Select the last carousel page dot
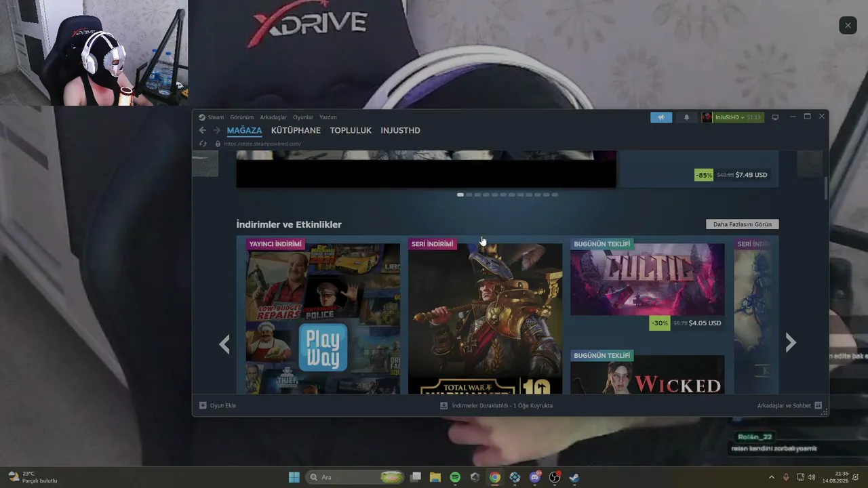This screenshot has height=488, width=868. click(555, 195)
